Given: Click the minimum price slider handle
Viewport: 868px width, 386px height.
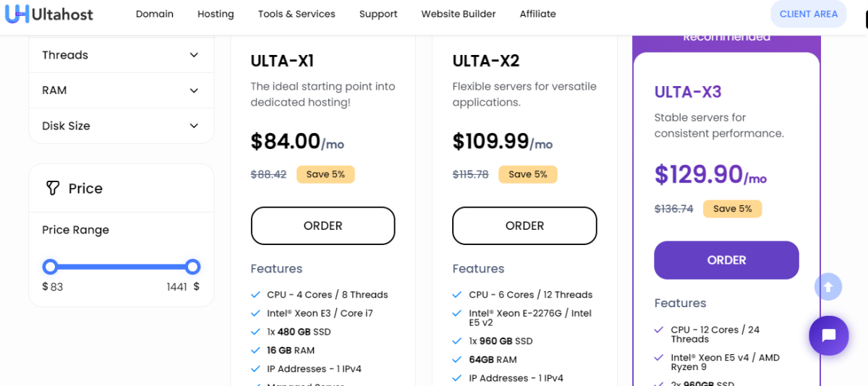Looking at the screenshot, I should (x=50, y=267).
